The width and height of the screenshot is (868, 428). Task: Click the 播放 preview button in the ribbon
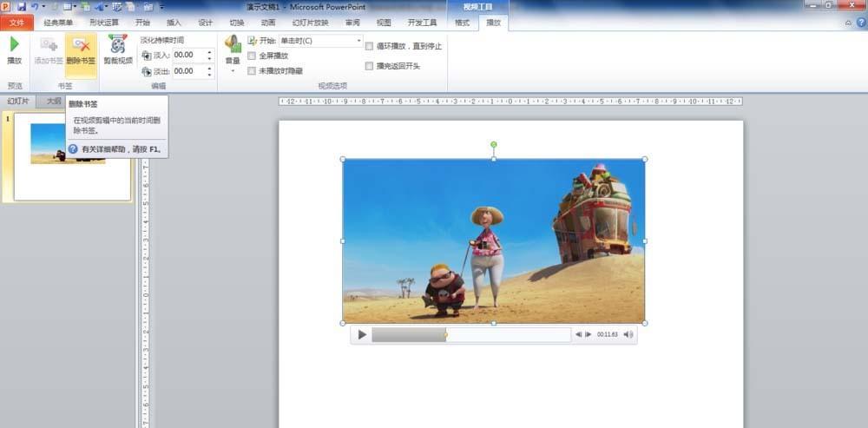(15, 51)
